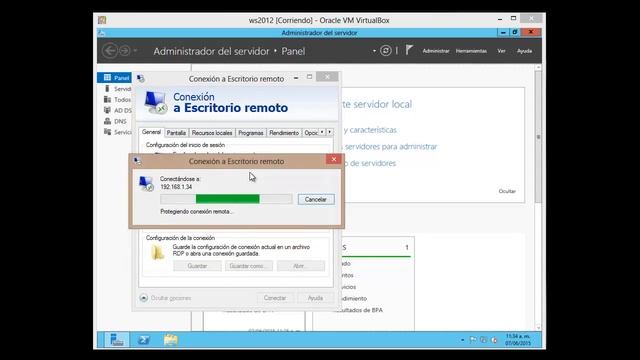
Task: Cancel the remote desktop connection attempt
Action: pos(316,199)
